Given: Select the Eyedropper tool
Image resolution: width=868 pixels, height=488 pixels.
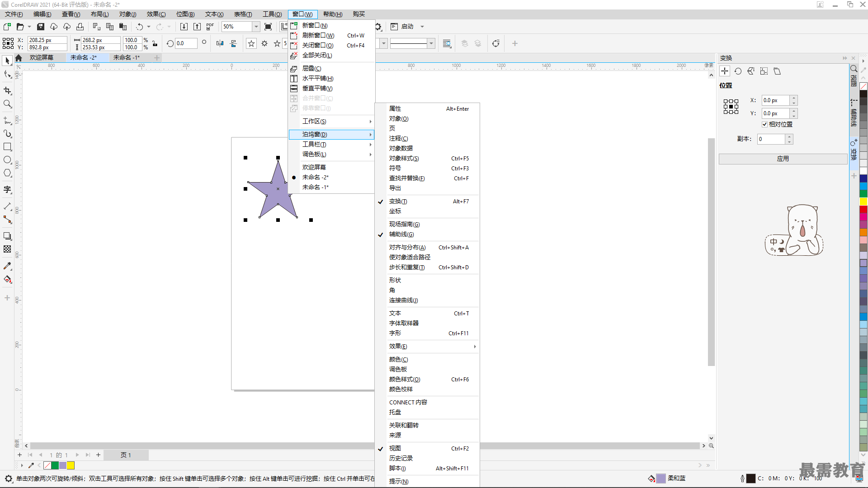Looking at the screenshot, I should pos(7,266).
